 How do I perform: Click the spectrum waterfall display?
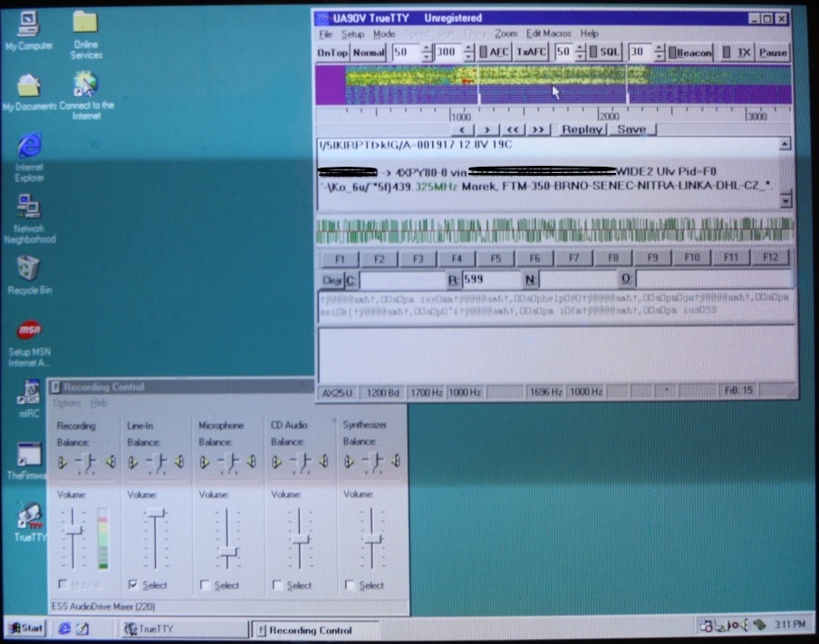tap(554, 85)
